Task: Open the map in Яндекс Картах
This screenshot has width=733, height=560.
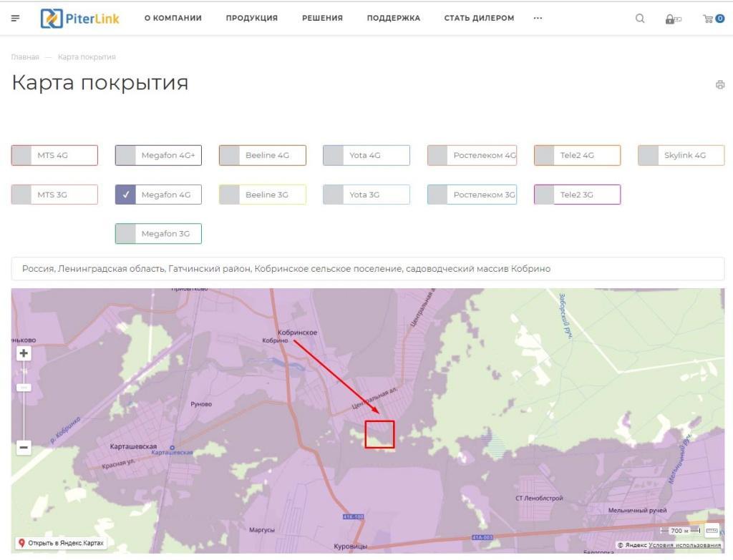Action: [x=61, y=543]
